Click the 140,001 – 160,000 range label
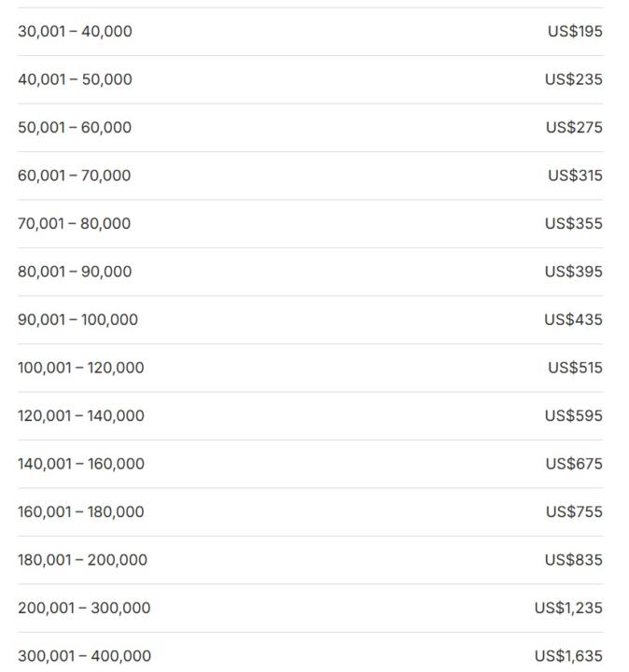The image size is (629, 672). [81, 464]
